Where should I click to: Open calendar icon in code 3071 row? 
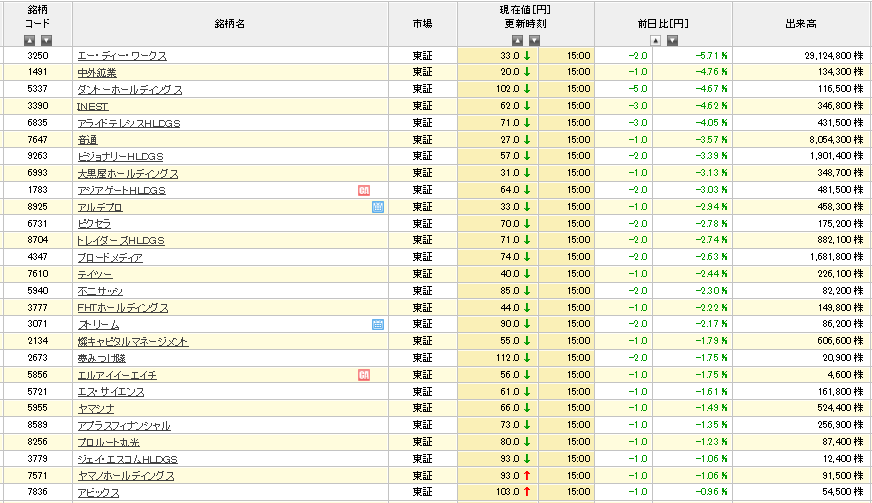(x=378, y=324)
